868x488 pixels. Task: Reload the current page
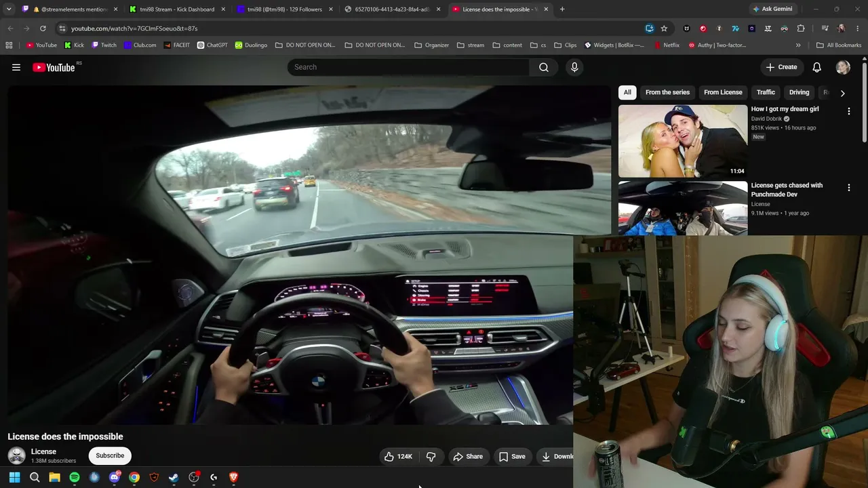click(43, 28)
